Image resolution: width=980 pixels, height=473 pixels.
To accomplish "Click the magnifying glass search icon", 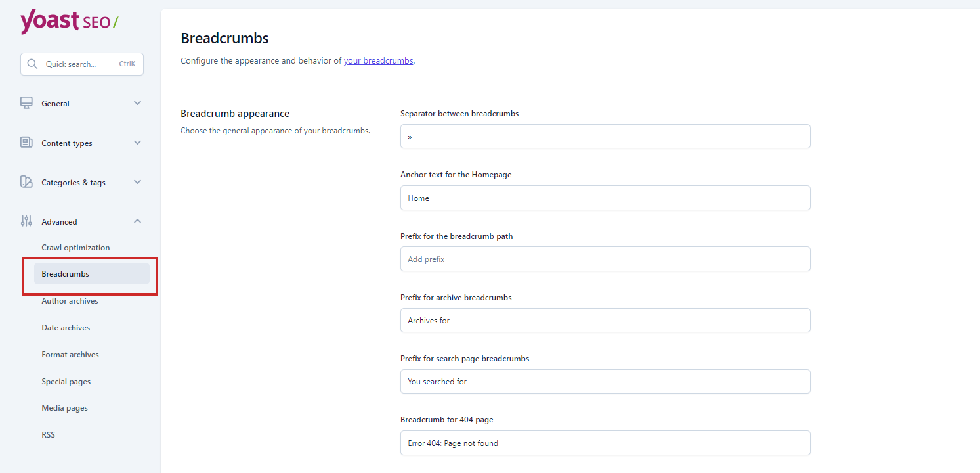I will 32,64.
